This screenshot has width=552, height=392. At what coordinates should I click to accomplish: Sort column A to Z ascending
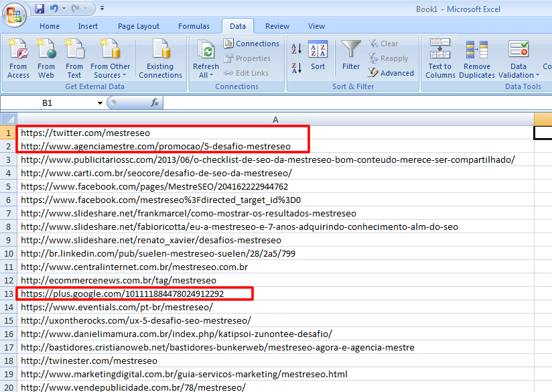click(297, 49)
